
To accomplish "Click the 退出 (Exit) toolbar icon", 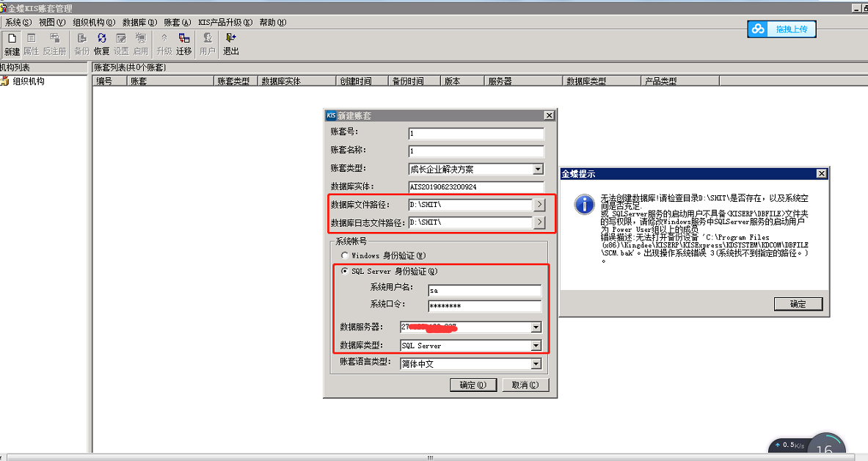I will coord(231,44).
